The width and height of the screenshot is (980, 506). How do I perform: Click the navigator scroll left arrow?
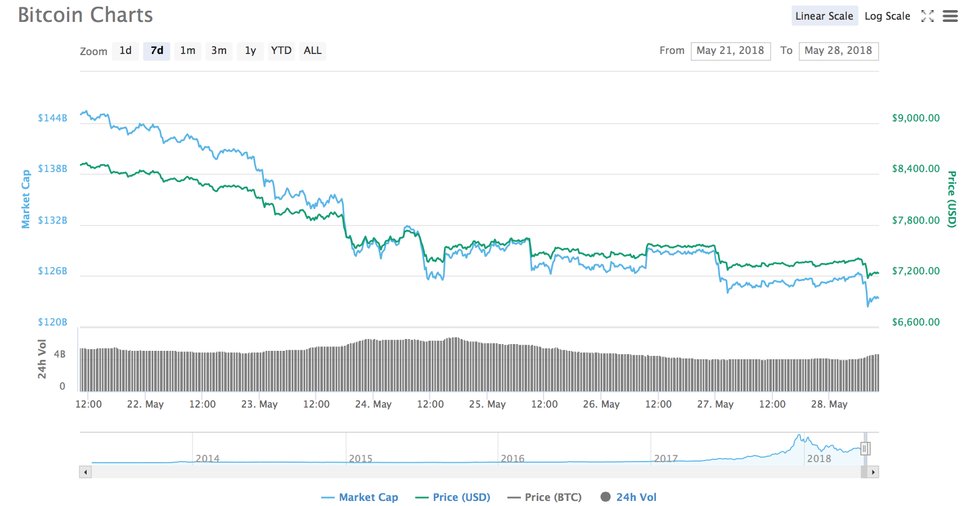coord(86,472)
